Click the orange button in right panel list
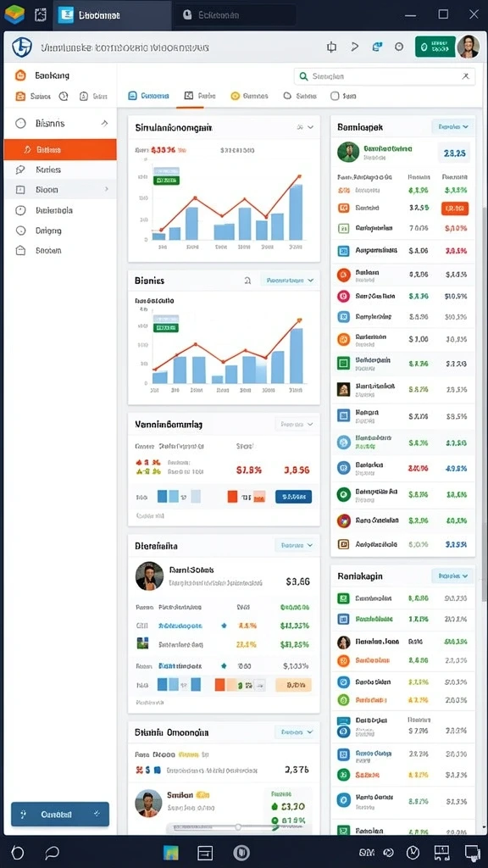Image resolution: width=488 pixels, height=868 pixels. [x=455, y=209]
